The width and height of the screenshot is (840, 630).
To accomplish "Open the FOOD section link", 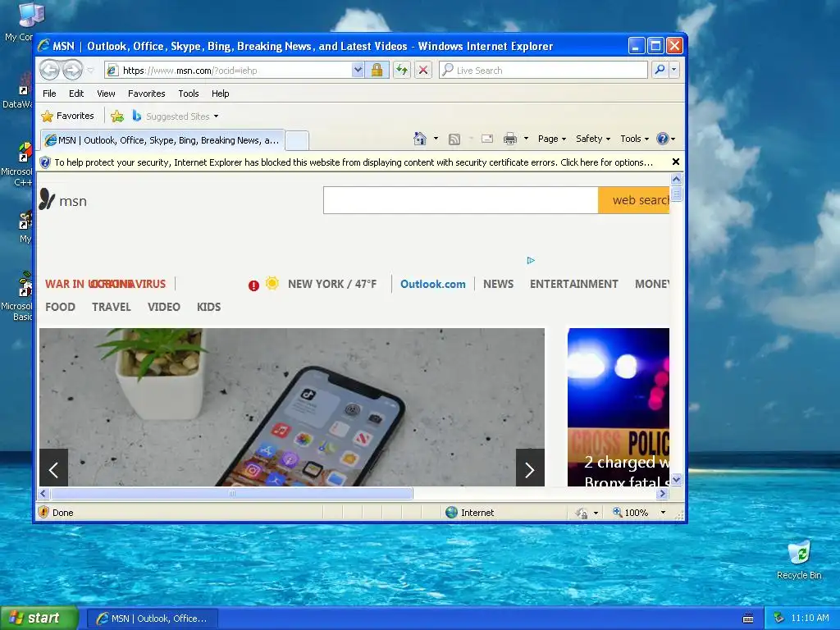I will coord(60,307).
